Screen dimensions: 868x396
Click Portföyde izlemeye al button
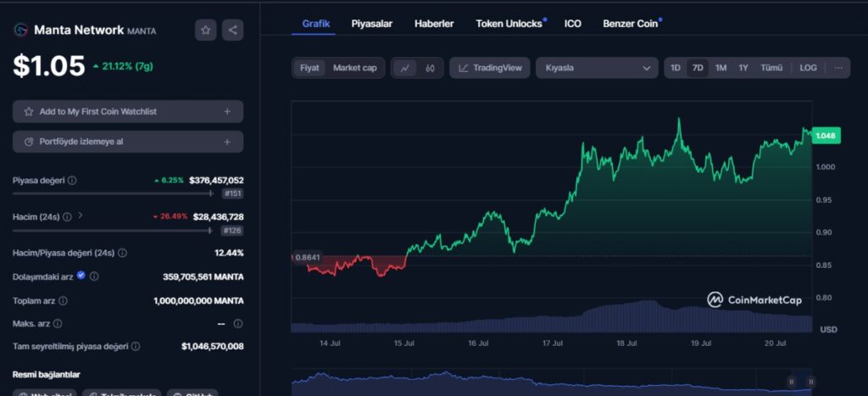(128, 142)
